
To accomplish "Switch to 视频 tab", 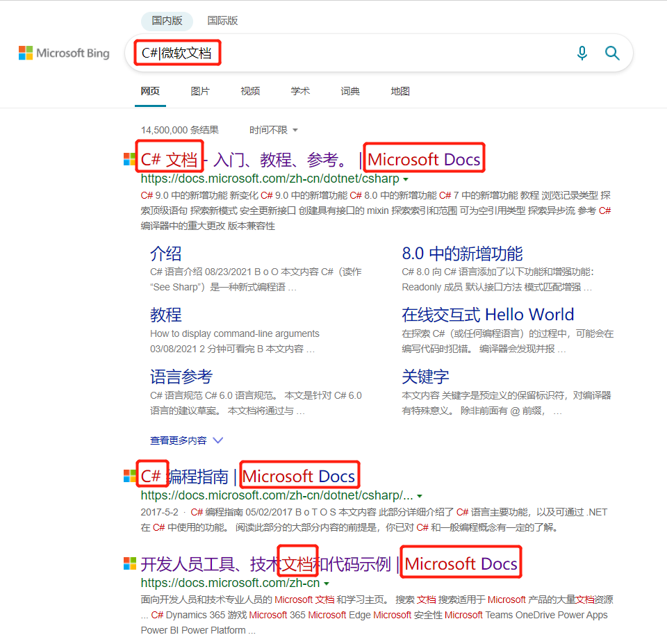I will [250, 91].
